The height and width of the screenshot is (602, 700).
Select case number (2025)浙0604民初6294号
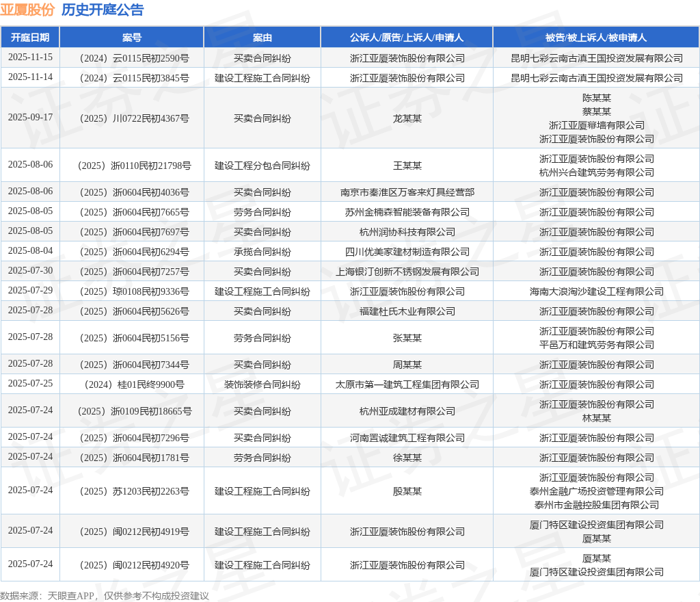(x=132, y=252)
